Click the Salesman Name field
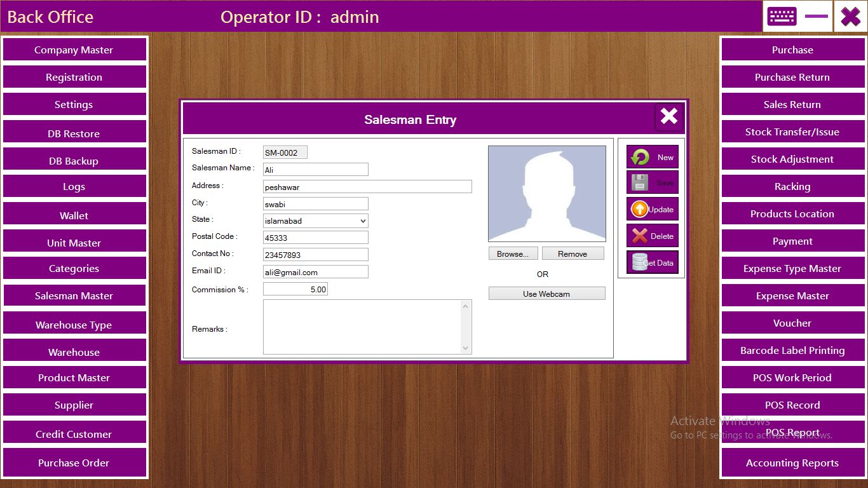 [x=316, y=170]
